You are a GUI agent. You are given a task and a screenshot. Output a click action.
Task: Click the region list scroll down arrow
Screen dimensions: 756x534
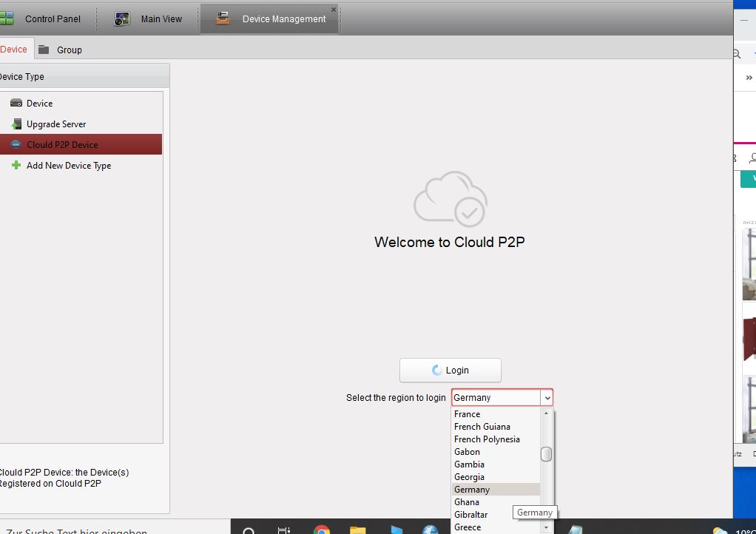(x=546, y=528)
